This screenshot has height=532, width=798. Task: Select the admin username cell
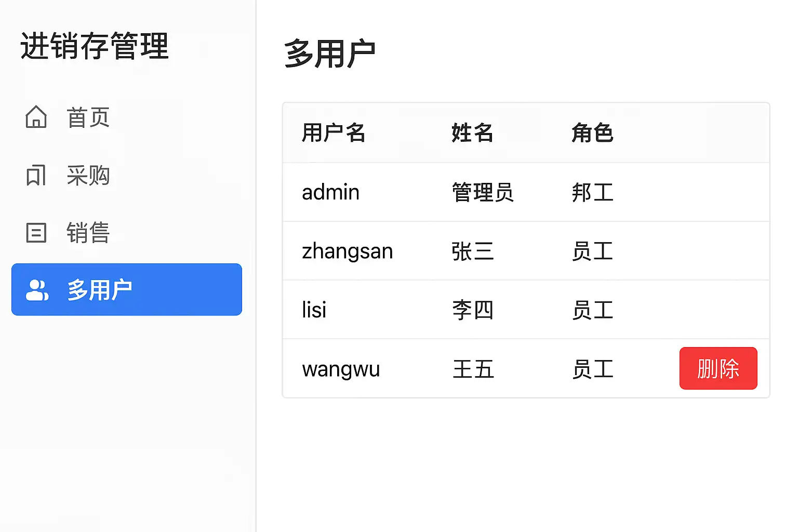point(330,192)
